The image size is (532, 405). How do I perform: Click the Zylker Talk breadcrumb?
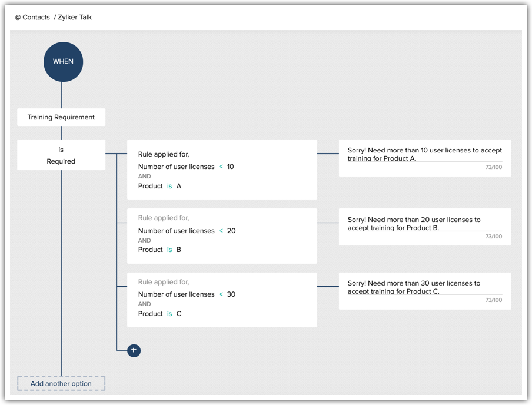click(x=75, y=18)
